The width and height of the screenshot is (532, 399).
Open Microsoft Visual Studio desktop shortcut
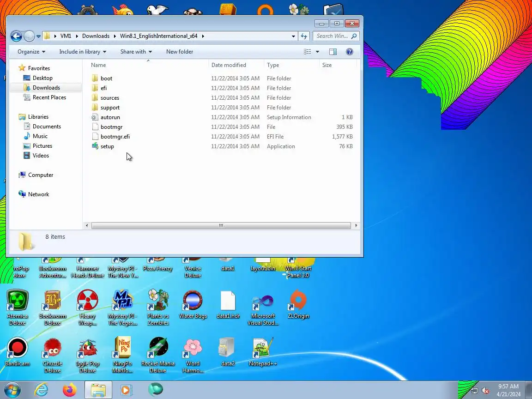point(263,308)
